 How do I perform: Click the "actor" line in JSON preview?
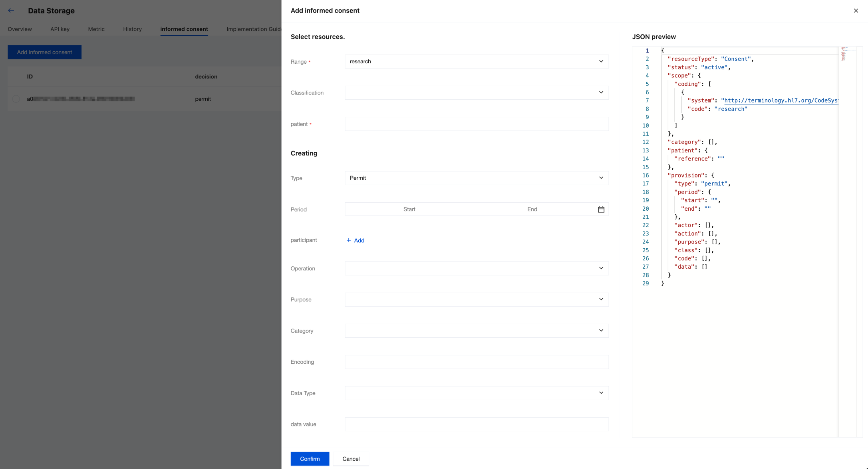(694, 225)
